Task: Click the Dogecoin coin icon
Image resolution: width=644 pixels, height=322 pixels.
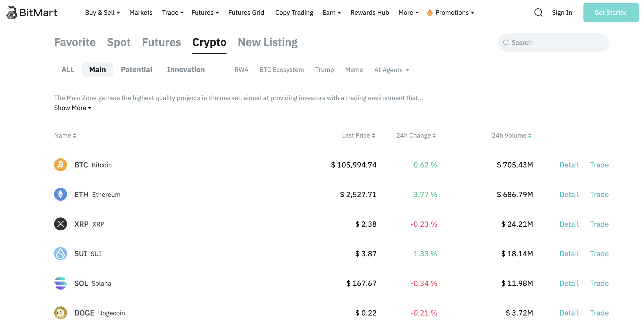Action: click(60, 313)
